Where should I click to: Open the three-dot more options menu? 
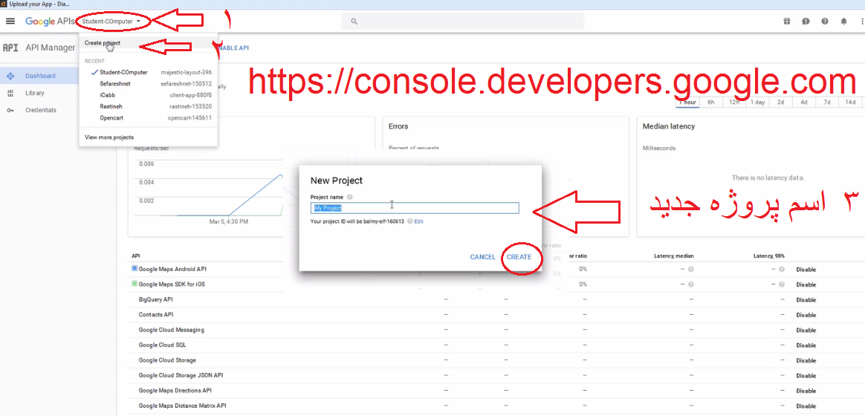coord(861,22)
